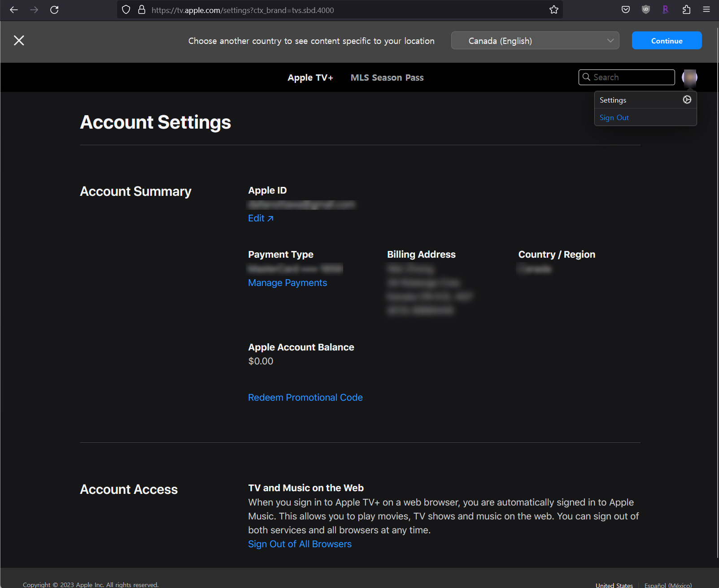719x588 pixels.
Task: Click Redeem Promotional Code link
Action: click(305, 398)
